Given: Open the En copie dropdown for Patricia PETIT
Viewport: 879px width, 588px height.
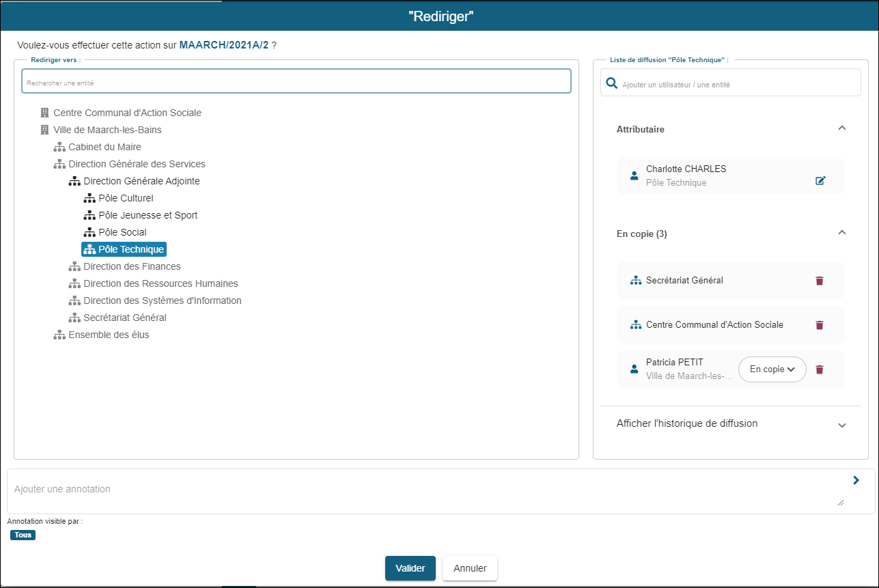Looking at the screenshot, I should coord(772,369).
